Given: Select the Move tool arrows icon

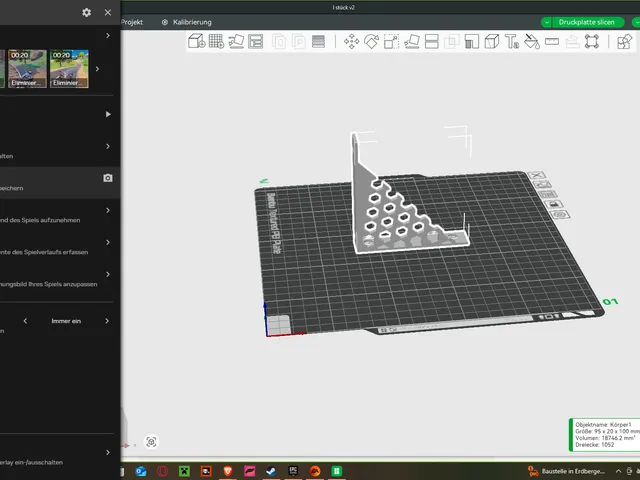Looking at the screenshot, I should 351,42.
